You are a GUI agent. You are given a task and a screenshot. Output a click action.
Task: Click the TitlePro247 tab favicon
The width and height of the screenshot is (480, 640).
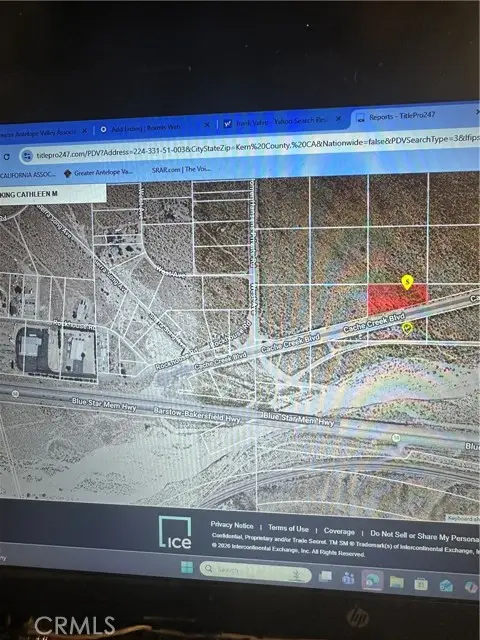(360, 118)
